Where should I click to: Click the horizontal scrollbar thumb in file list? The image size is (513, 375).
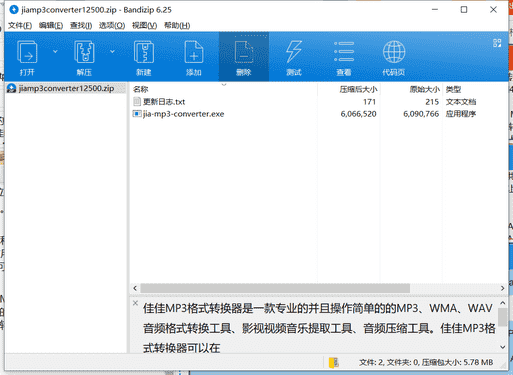pos(275,288)
